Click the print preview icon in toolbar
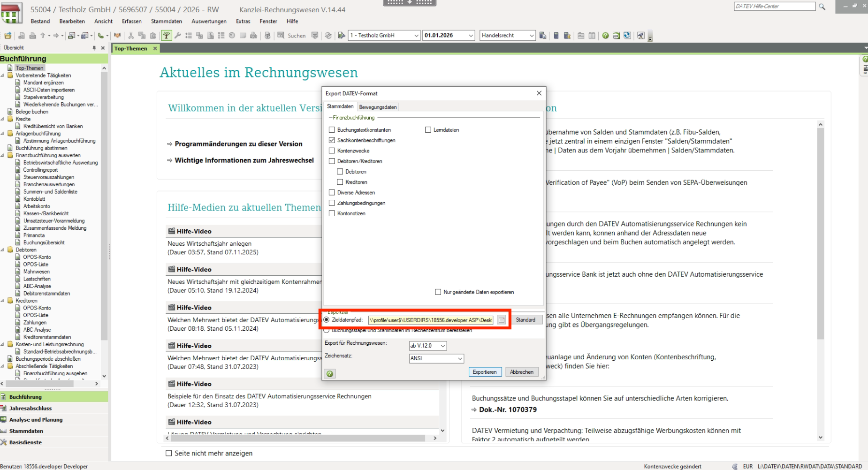Image resolution: width=868 pixels, height=470 pixels. pyautogui.click(x=21, y=36)
